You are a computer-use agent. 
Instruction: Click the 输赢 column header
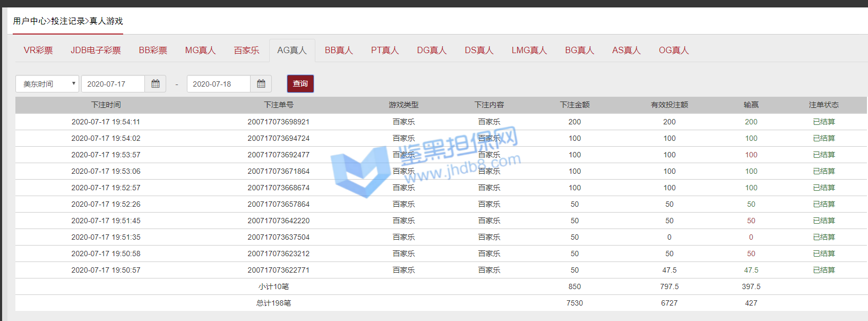(x=751, y=105)
